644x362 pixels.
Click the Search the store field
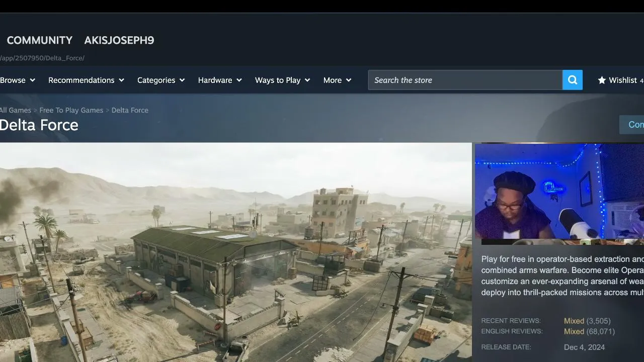coord(465,80)
